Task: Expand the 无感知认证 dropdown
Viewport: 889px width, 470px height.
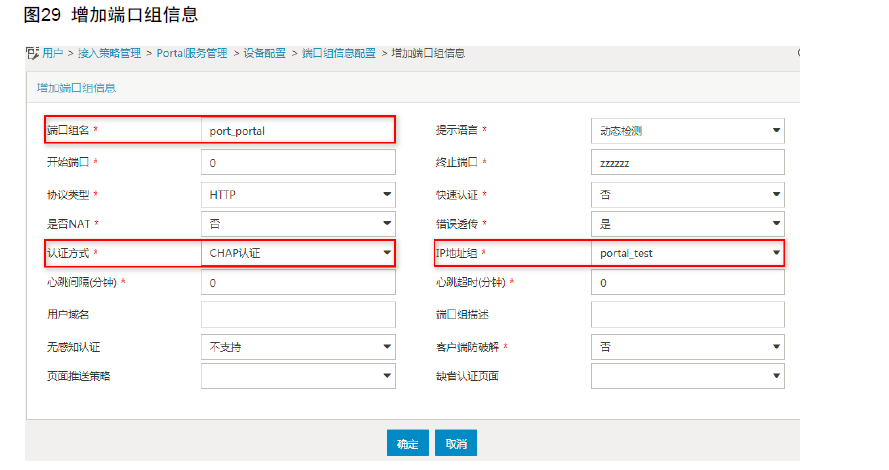Action: coord(298,347)
